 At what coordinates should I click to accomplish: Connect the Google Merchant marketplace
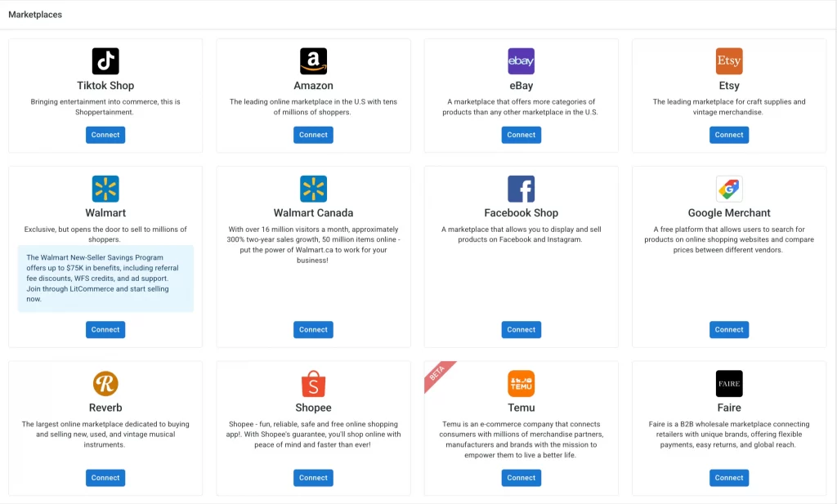click(x=729, y=329)
